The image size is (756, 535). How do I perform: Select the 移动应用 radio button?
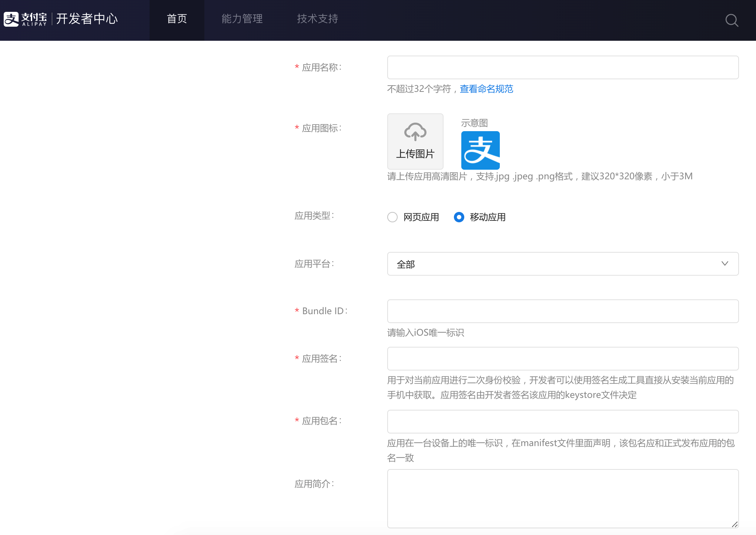point(459,217)
